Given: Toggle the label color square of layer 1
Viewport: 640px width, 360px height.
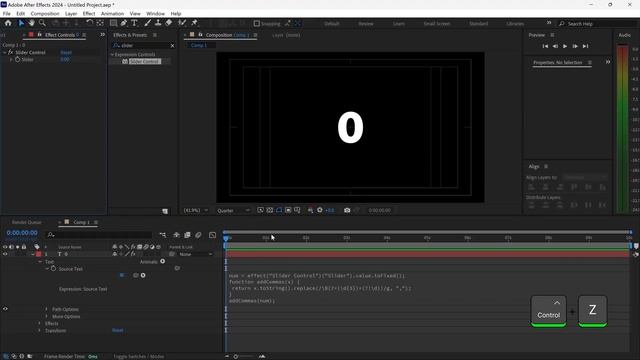Looking at the screenshot, I should pyautogui.click(x=39, y=254).
